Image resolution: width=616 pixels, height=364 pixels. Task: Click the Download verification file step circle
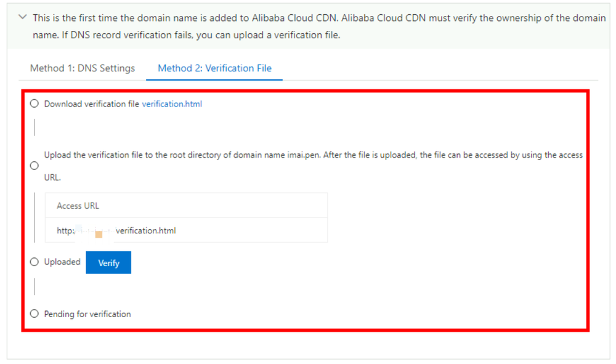pos(34,103)
